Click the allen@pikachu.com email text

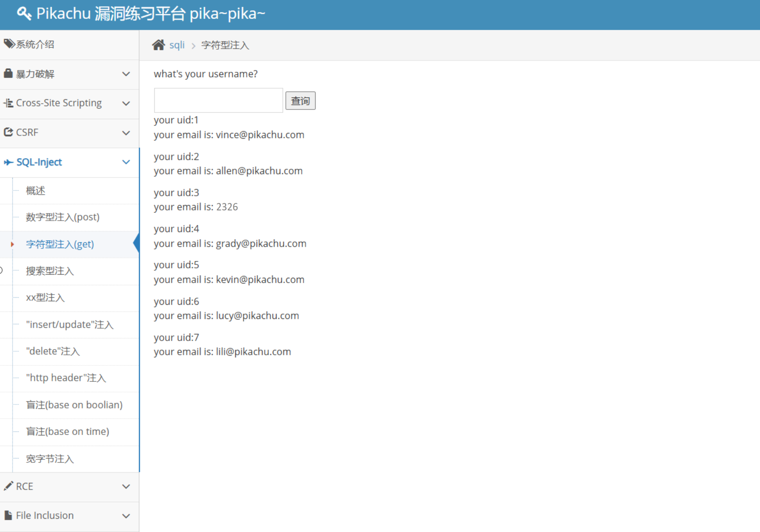coord(259,171)
